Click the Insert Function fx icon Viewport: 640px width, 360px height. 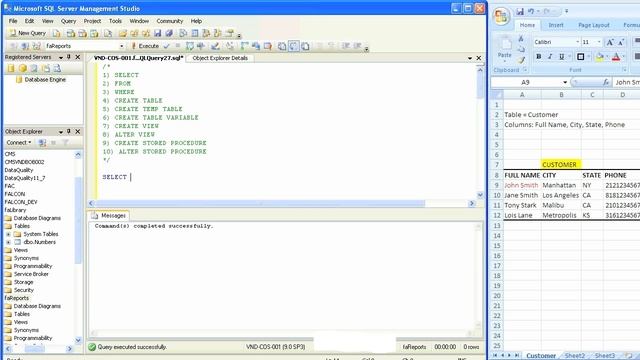click(x=606, y=82)
